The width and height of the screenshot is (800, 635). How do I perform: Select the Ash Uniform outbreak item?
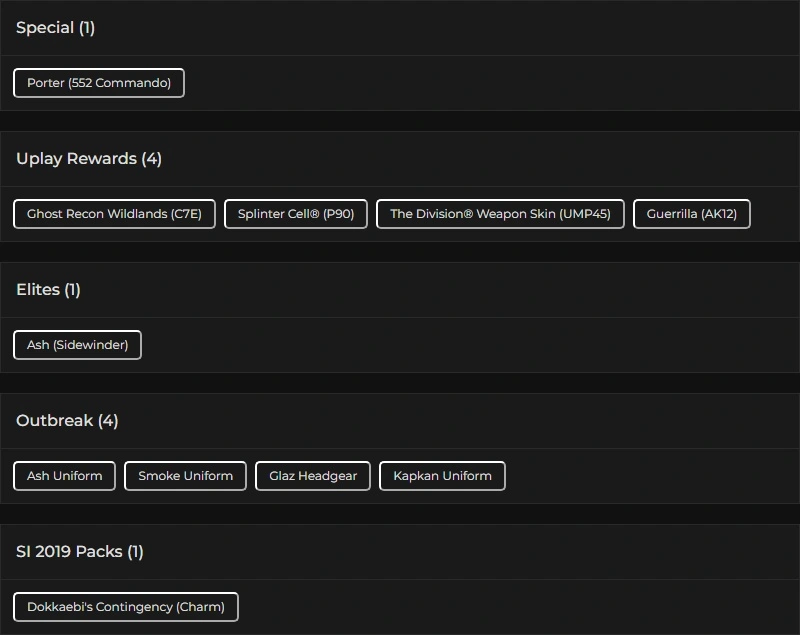[65, 476]
